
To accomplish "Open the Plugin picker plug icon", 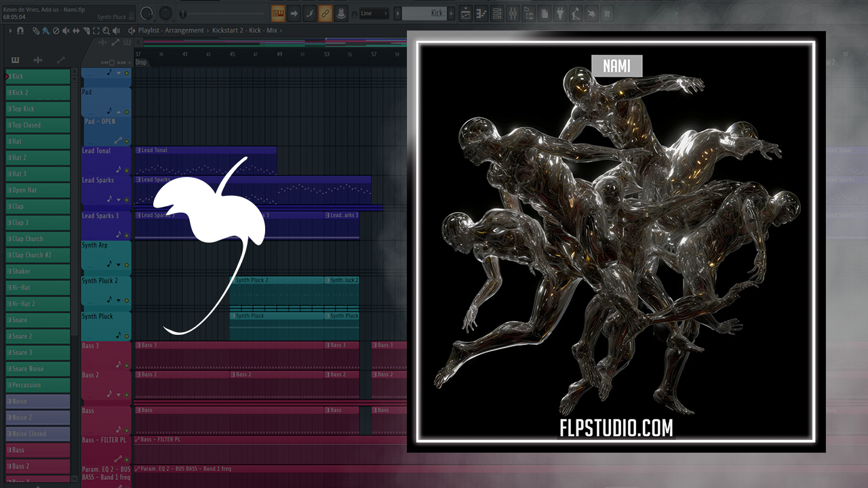I will point(559,13).
